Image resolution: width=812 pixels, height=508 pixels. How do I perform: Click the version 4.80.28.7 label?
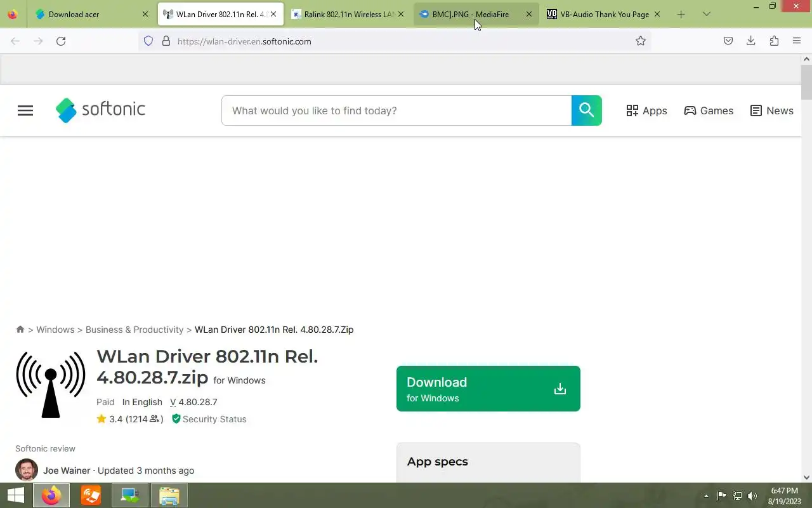(193, 402)
